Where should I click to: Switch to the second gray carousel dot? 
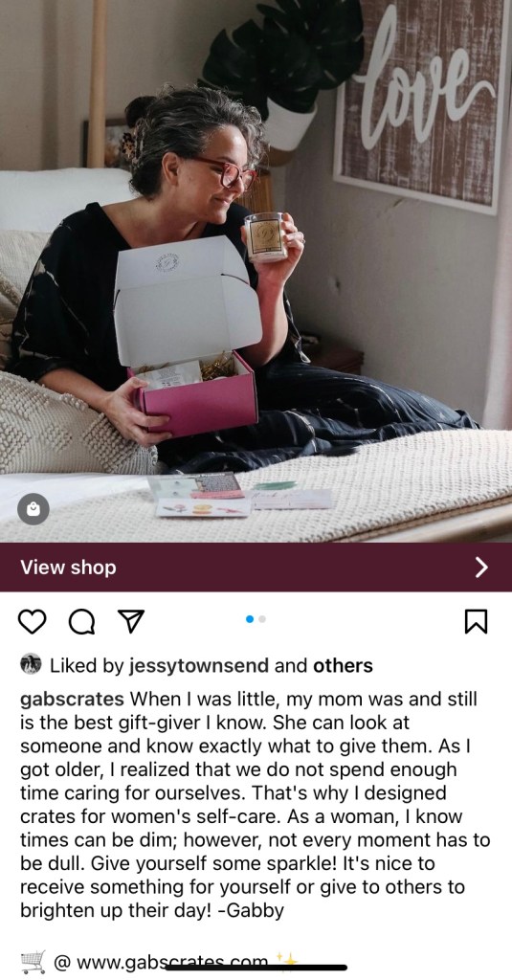coord(262,619)
